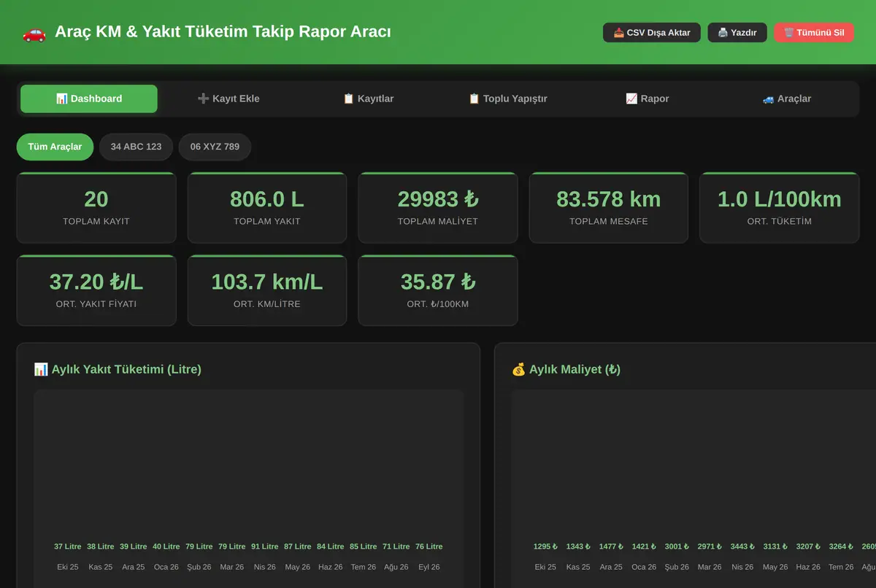This screenshot has width=876, height=588.
Task: Switch to the Kayıt Ekle tab
Action: (228, 98)
